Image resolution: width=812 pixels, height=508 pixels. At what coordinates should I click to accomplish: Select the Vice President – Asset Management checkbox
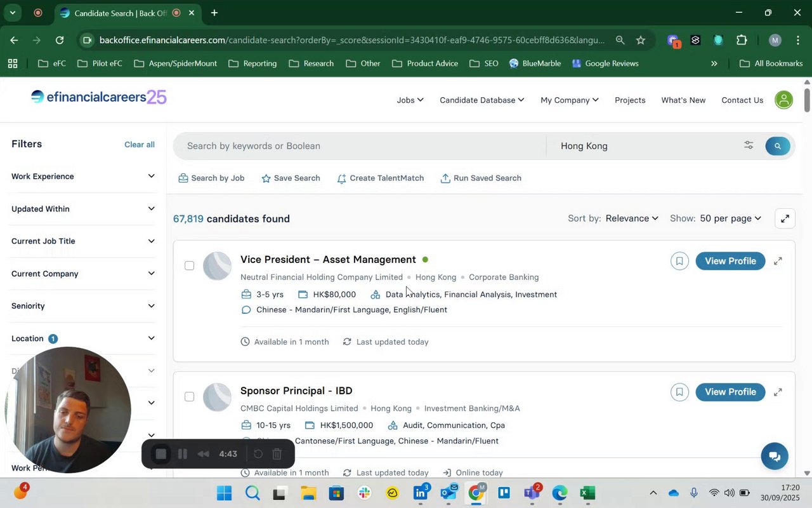tap(189, 265)
